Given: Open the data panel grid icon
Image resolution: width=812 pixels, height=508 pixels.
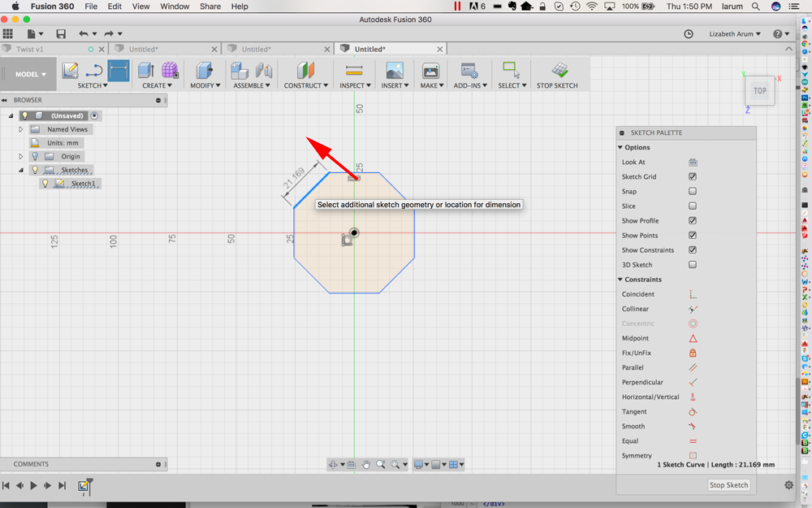Looking at the screenshot, I should [8, 33].
